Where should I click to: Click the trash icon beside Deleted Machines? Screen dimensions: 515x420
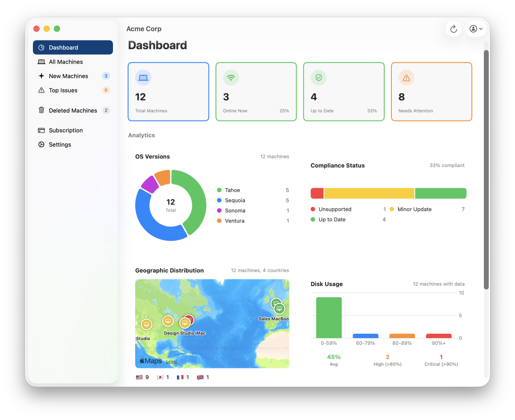click(x=41, y=110)
